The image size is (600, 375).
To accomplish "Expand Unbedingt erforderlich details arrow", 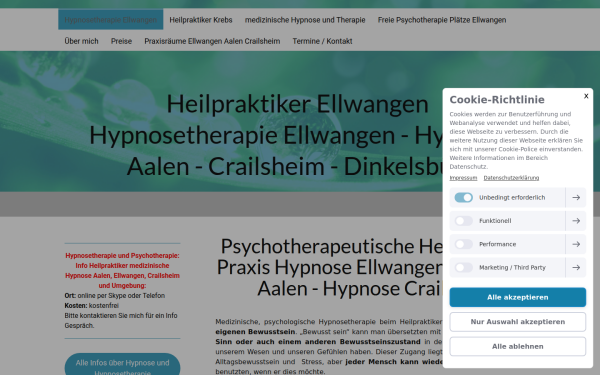I will click(576, 197).
